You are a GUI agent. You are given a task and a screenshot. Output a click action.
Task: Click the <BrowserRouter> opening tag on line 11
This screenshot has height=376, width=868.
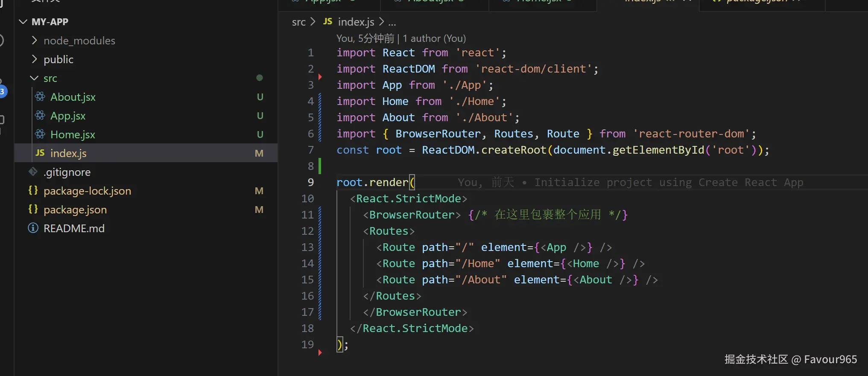pyautogui.click(x=412, y=215)
